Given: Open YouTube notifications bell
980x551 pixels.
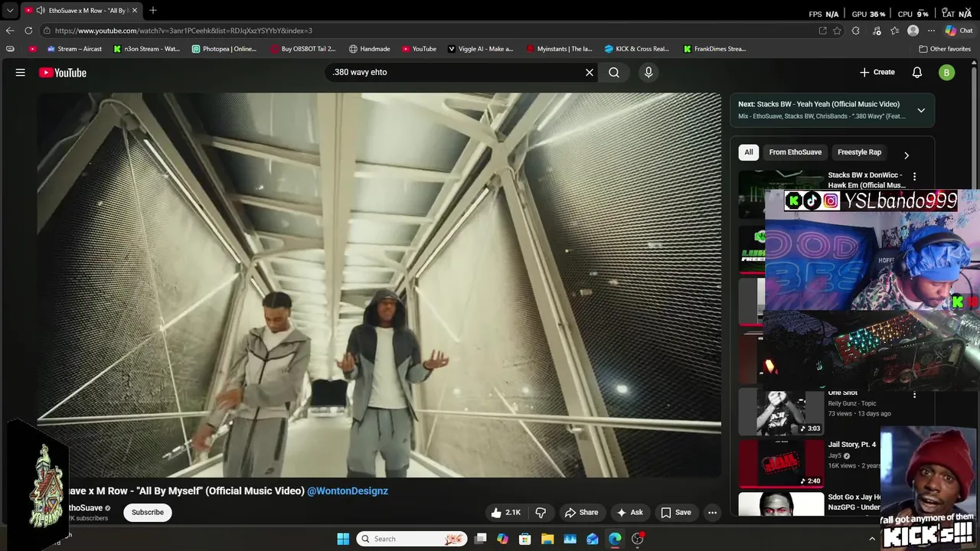Looking at the screenshot, I should tap(917, 73).
